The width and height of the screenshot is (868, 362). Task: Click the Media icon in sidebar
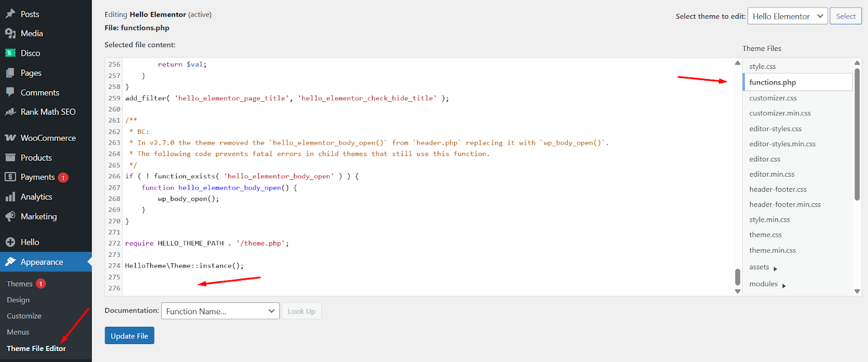10,33
